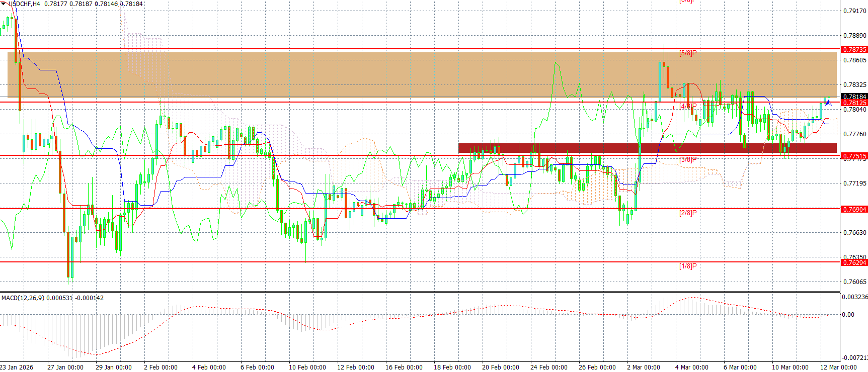Click the 0.00 MACD zero scale label
This screenshot has width=868, height=372.
pos(848,315)
